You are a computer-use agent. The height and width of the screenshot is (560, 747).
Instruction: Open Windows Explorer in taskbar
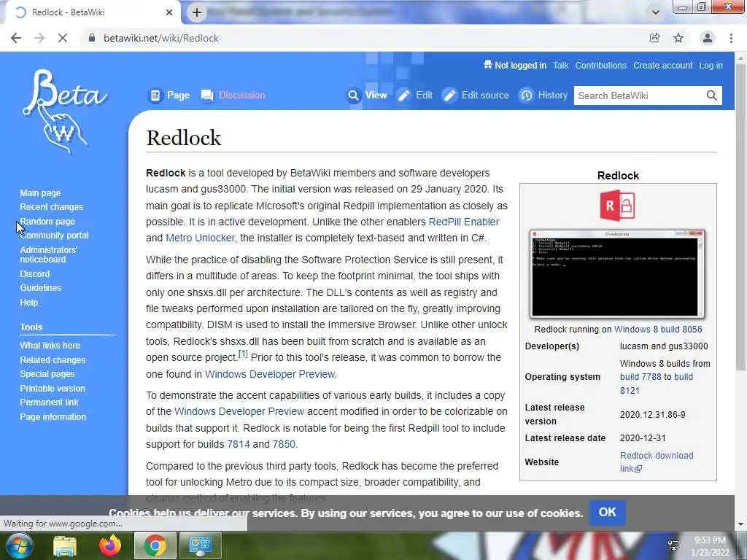tap(65, 545)
